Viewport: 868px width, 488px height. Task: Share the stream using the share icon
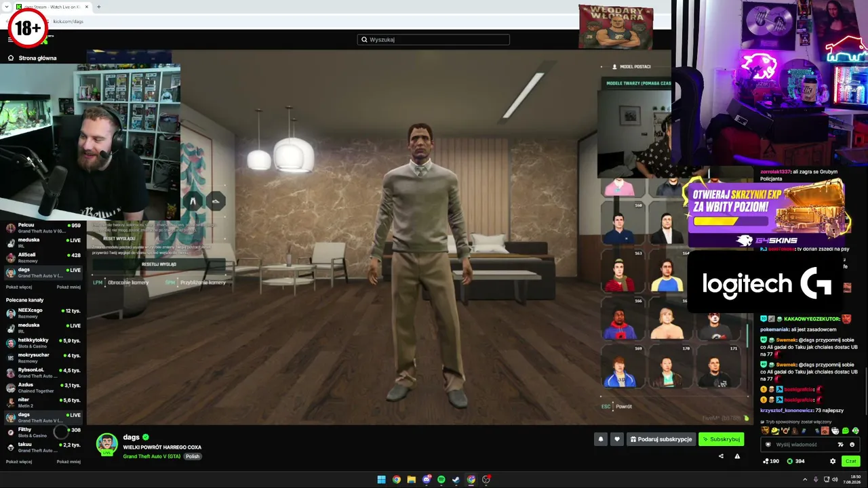[721, 456]
